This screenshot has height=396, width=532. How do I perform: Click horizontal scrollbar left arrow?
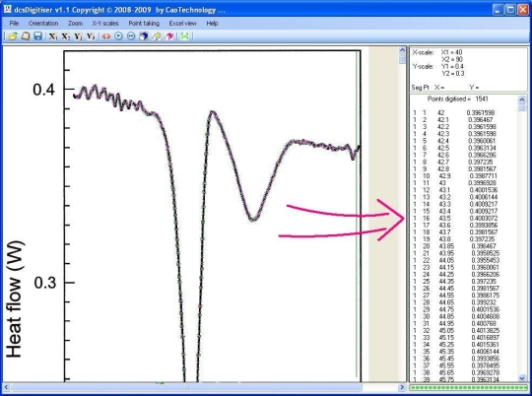click(6, 387)
